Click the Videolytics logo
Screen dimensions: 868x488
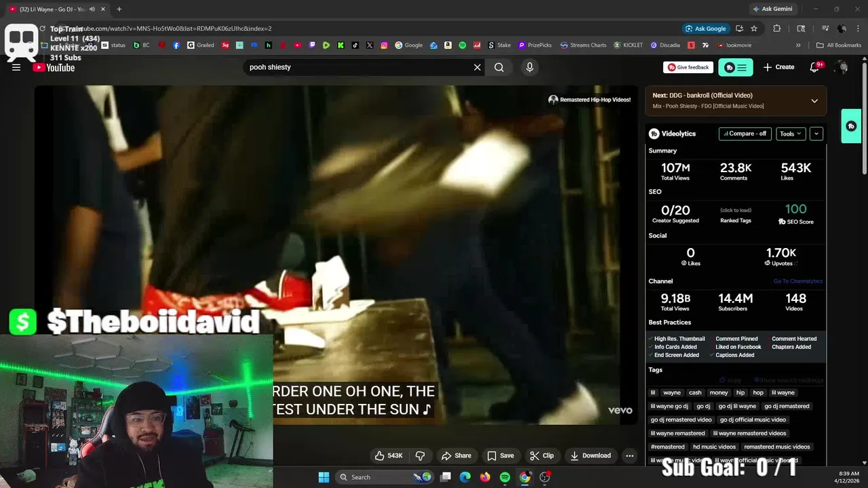coord(672,134)
